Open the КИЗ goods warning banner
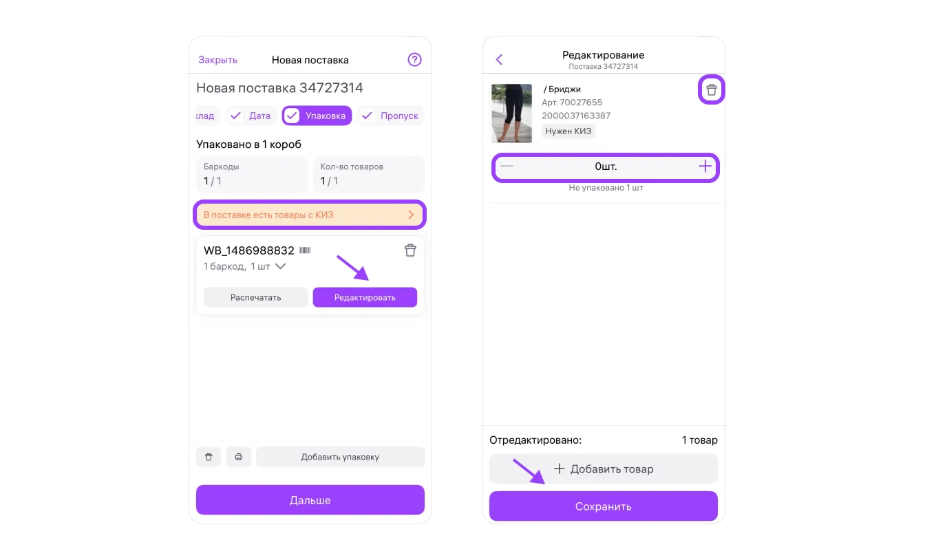 point(310,215)
